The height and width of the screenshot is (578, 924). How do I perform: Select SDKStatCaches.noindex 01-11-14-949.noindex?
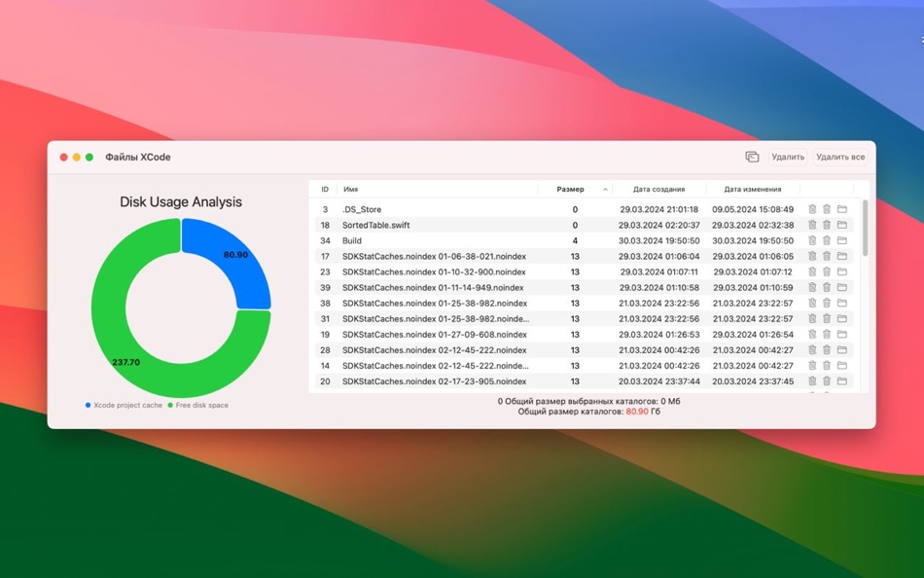click(433, 287)
